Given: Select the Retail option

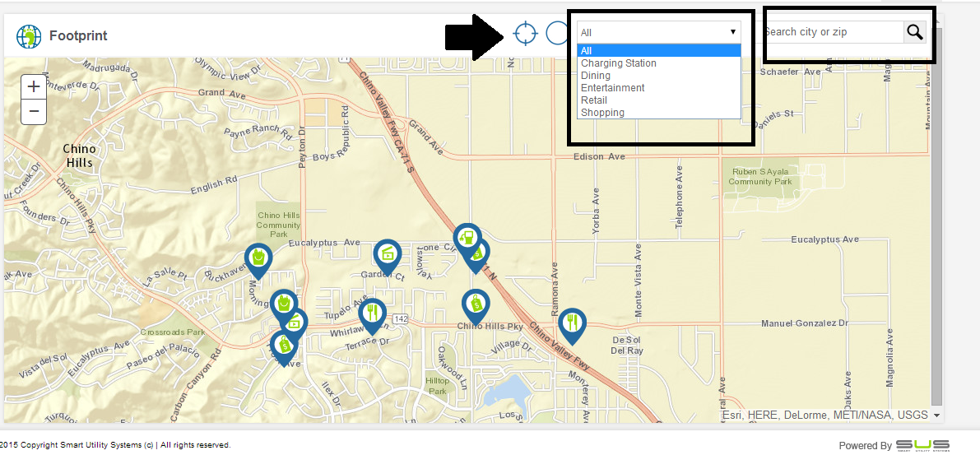Looking at the screenshot, I should click(594, 100).
